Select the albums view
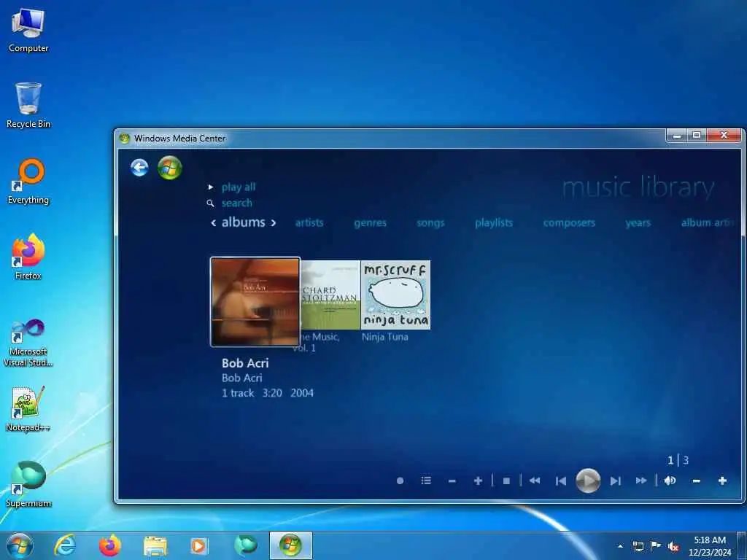 tap(244, 222)
